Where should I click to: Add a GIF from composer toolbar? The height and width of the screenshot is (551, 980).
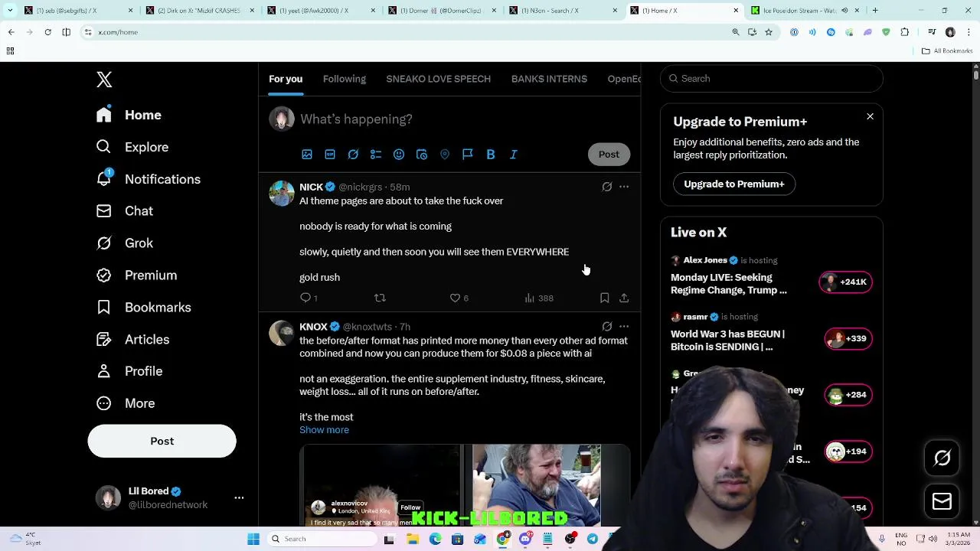(x=330, y=155)
